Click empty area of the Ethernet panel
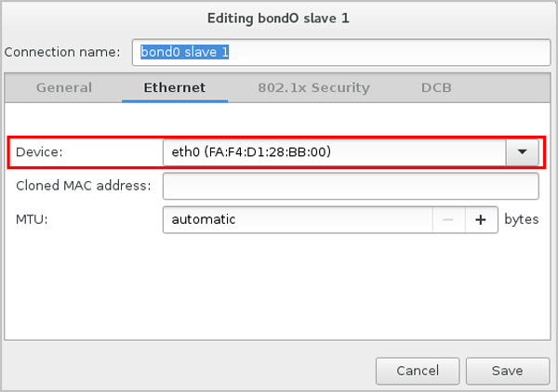The width and height of the screenshot is (558, 392). tap(279, 288)
